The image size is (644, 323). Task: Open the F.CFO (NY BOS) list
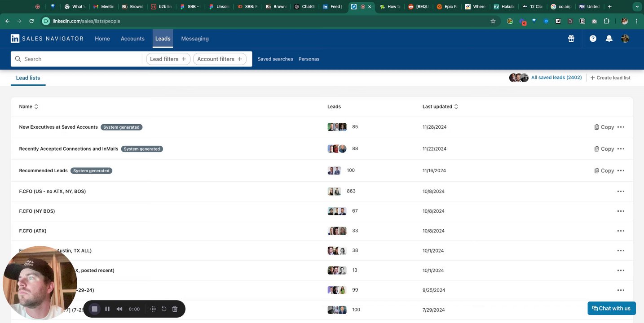pyautogui.click(x=37, y=211)
